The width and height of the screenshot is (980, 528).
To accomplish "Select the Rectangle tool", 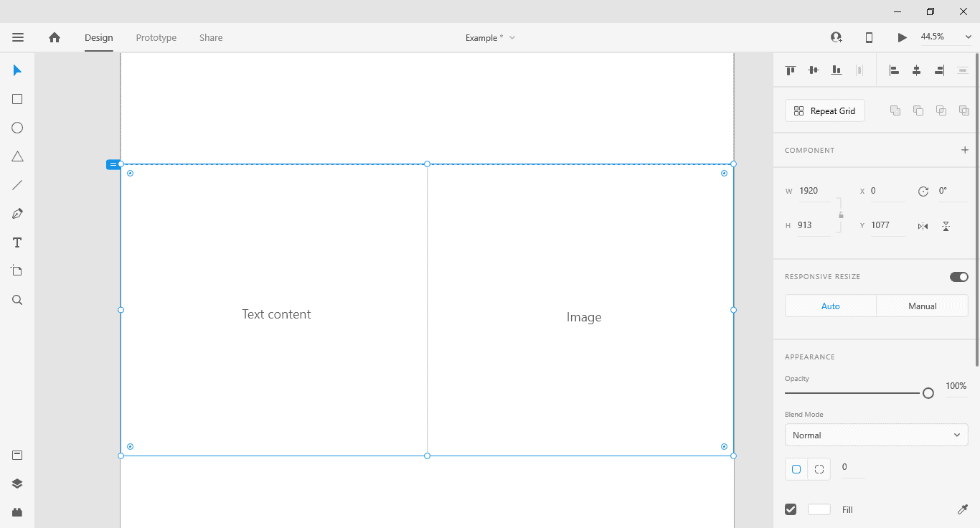I will [x=17, y=99].
